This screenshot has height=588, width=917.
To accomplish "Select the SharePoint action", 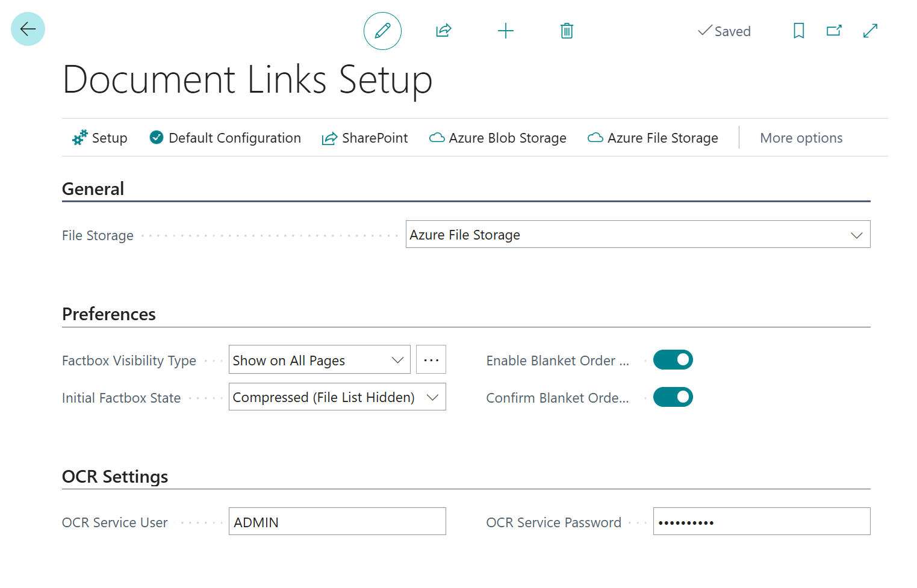I will (x=365, y=138).
